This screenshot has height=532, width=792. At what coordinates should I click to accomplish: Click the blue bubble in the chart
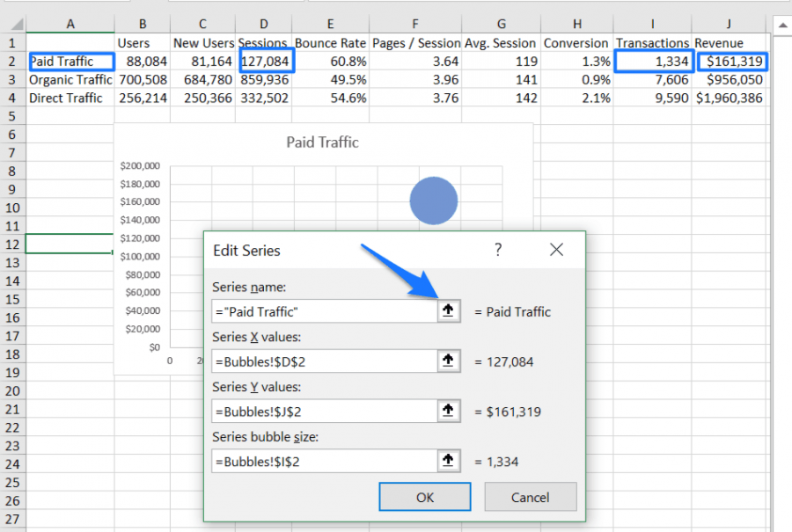point(433,200)
